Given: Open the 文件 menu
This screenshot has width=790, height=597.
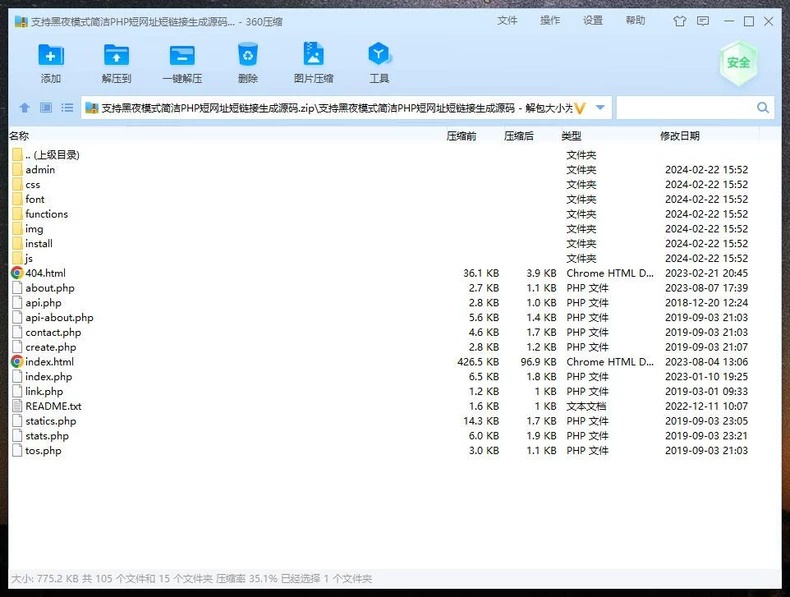Looking at the screenshot, I should (507, 21).
